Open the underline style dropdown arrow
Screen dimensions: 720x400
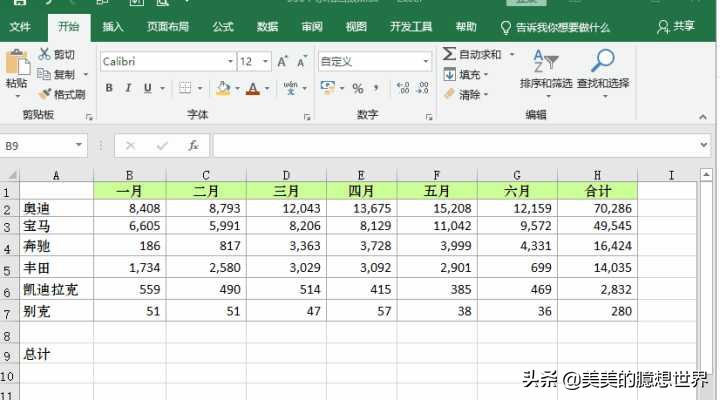tap(162, 88)
